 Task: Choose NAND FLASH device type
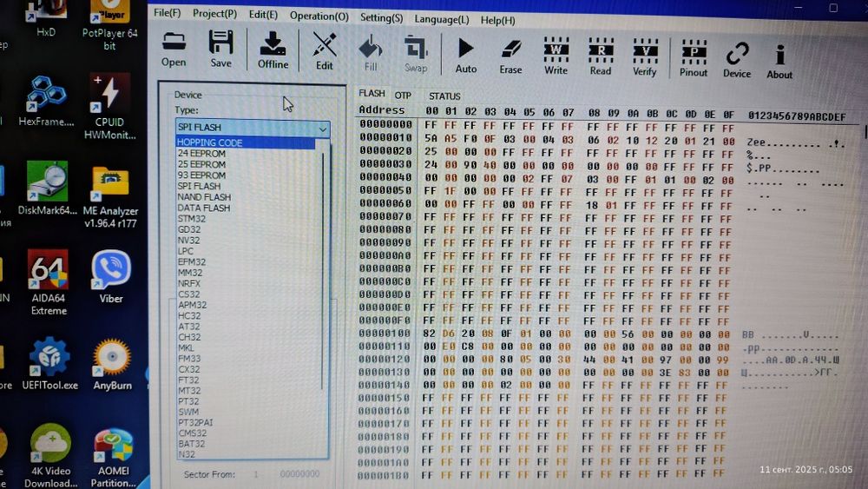204,197
